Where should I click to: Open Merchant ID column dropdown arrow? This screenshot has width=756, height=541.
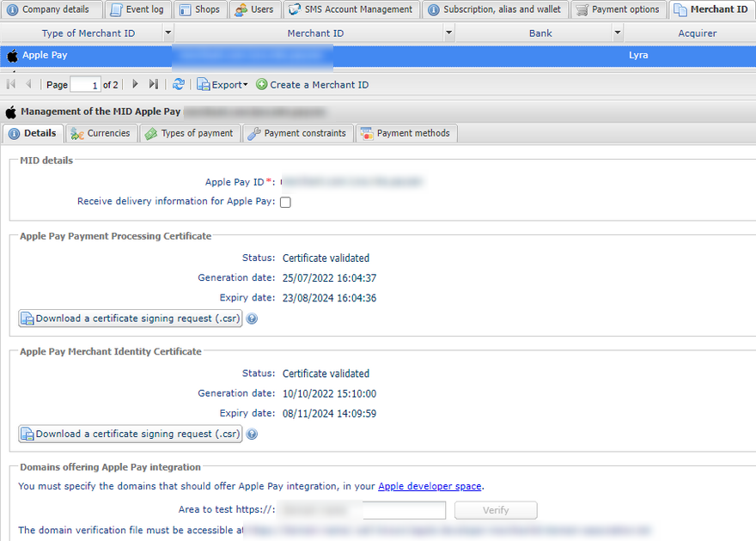click(448, 33)
